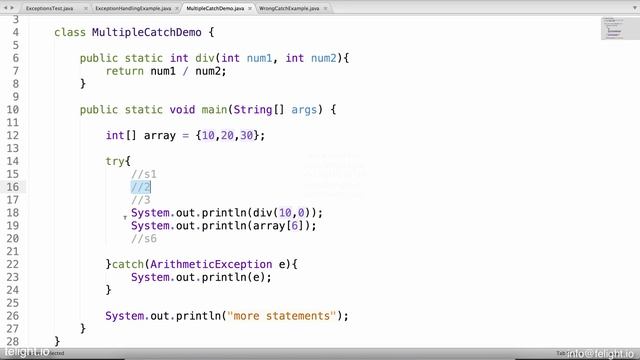Image resolution: width=640 pixels, height=360 pixels.
Task: Switch to the ExceptionHandlingExample.java tab
Action: pos(133,8)
